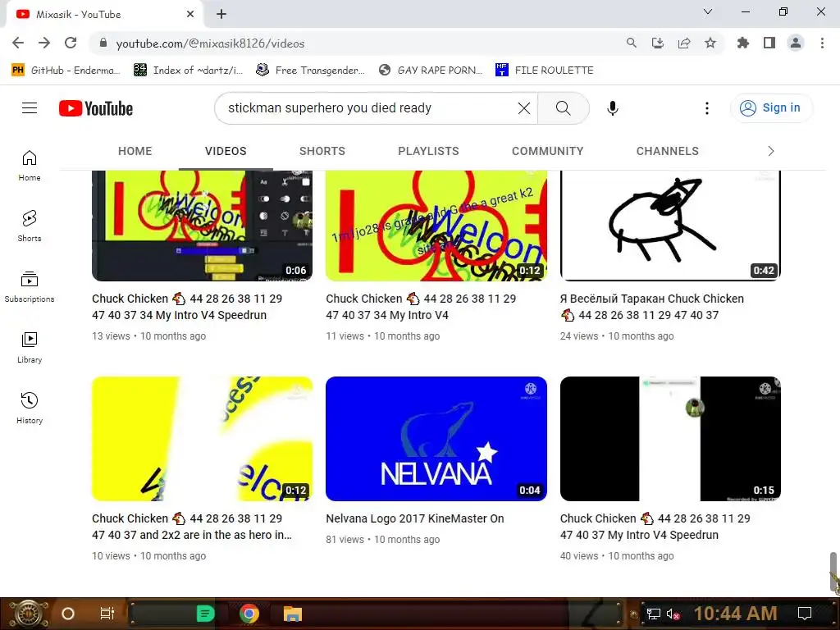This screenshot has width=840, height=630.
Task: Open the Chrome three-dot menu
Action: [822, 43]
